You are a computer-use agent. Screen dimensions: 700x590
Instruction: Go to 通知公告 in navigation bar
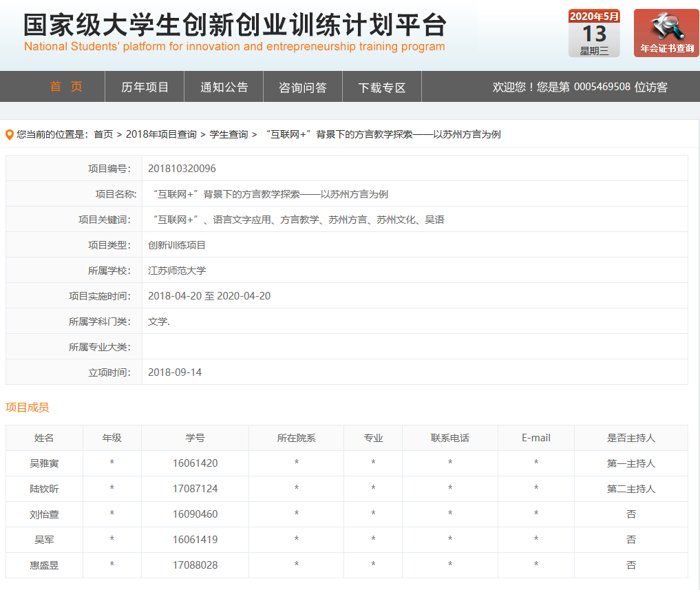[224, 87]
